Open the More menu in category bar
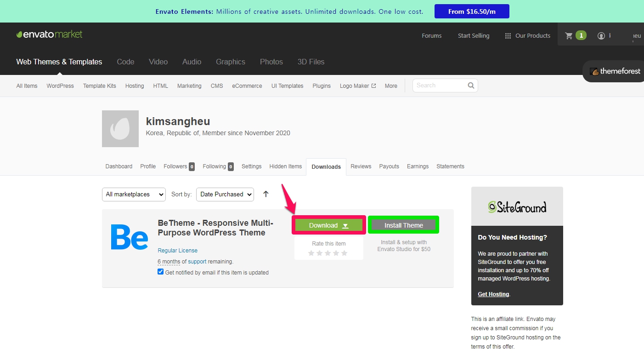Image resolution: width=644 pixels, height=355 pixels. (x=391, y=86)
